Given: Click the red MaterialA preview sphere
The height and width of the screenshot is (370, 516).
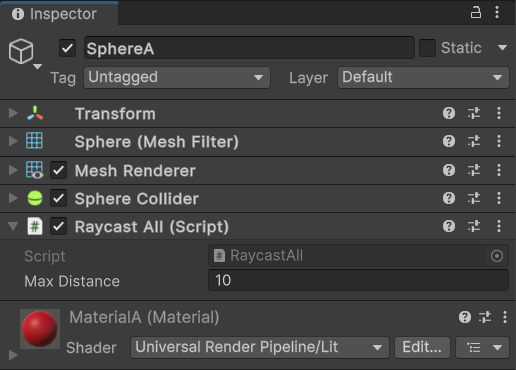Looking at the screenshot, I should tap(40, 329).
